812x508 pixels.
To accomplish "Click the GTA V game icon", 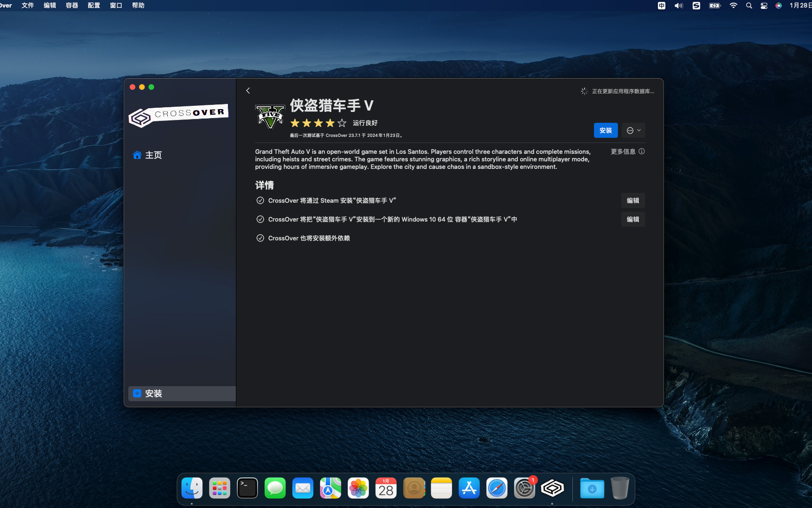I will coord(270,117).
